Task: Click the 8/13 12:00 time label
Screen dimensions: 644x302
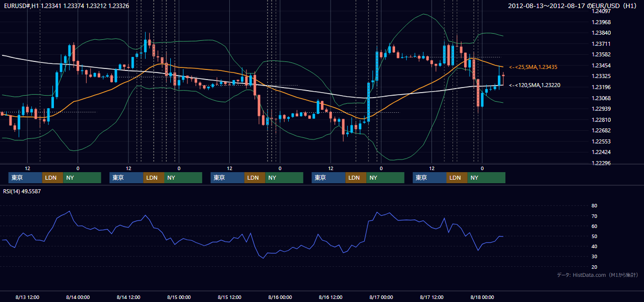Action: 28,297
